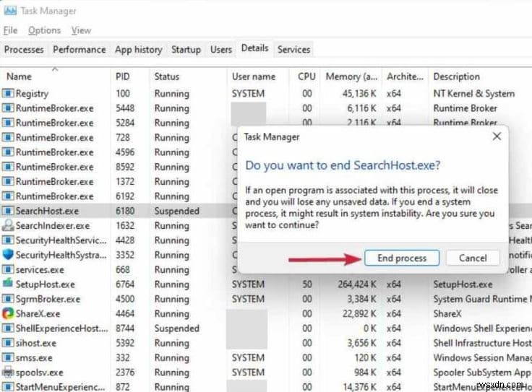Switch to the Services tab
This screenshot has width=532, height=392.
[293, 50]
